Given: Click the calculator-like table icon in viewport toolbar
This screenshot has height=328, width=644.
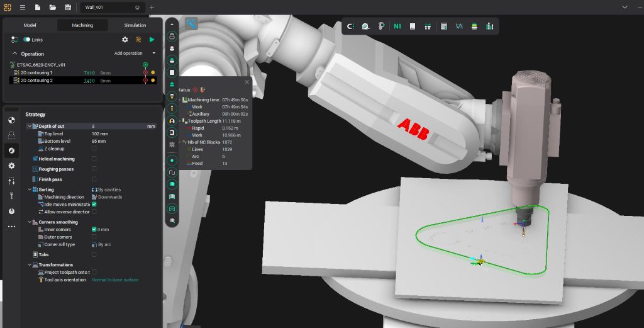Looking at the screenshot, I should point(443,26).
